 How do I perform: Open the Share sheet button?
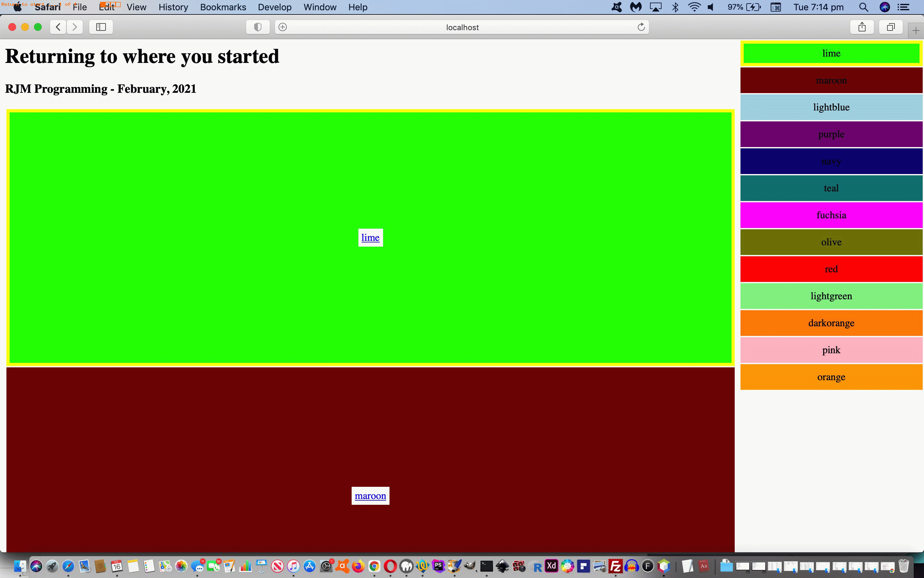[862, 27]
